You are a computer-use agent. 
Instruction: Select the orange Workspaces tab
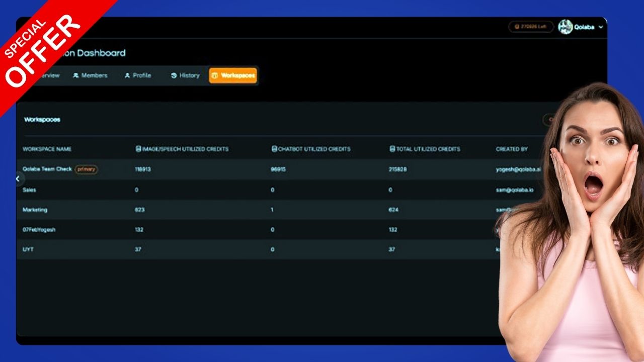(x=233, y=75)
